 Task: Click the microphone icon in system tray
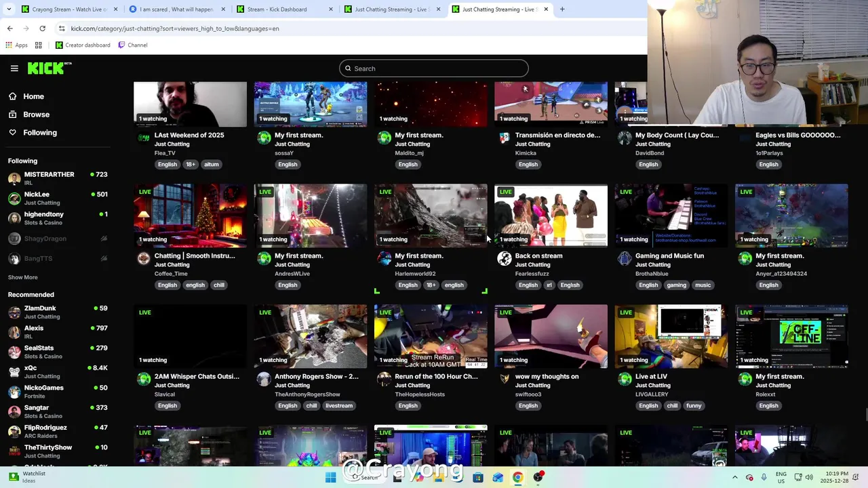tap(764, 477)
